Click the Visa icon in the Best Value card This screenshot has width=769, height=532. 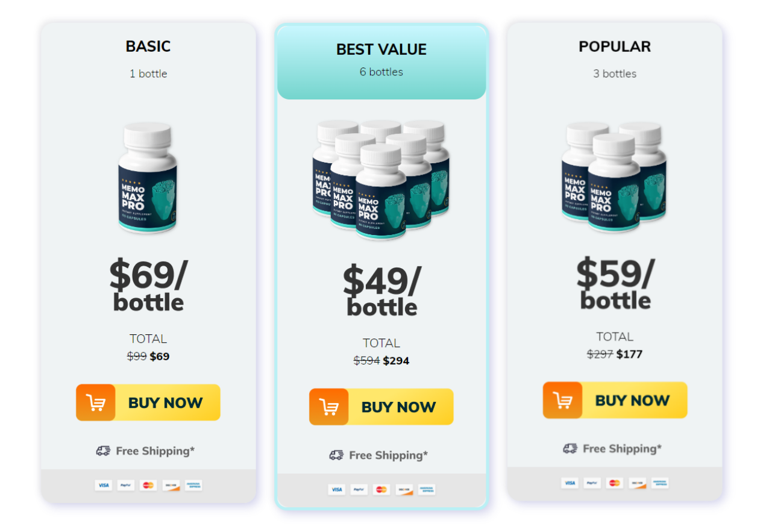[337, 489]
